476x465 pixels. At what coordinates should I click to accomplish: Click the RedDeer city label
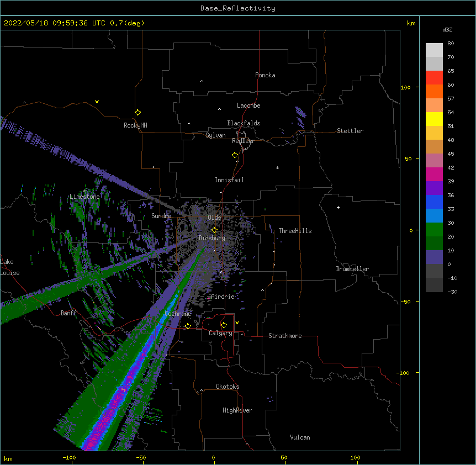pyautogui.click(x=243, y=141)
